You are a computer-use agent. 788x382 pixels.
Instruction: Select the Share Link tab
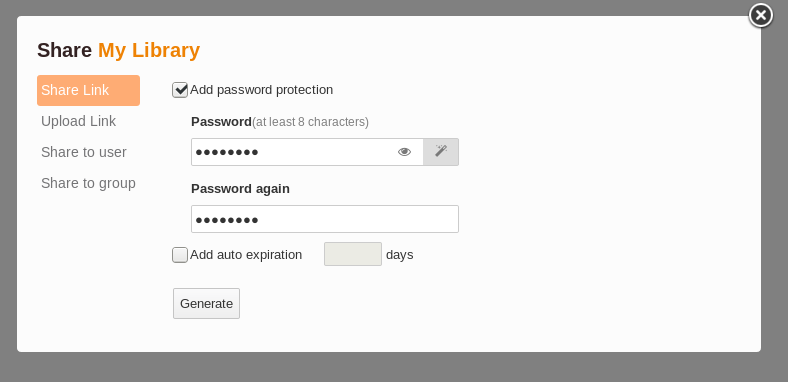(x=88, y=90)
